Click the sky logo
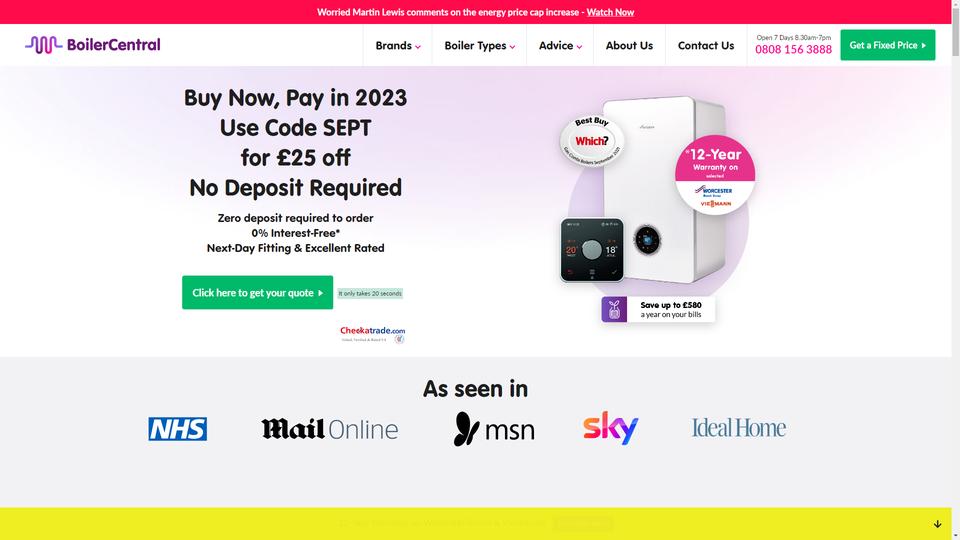The height and width of the screenshot is (540, 960). coord(610,427)
